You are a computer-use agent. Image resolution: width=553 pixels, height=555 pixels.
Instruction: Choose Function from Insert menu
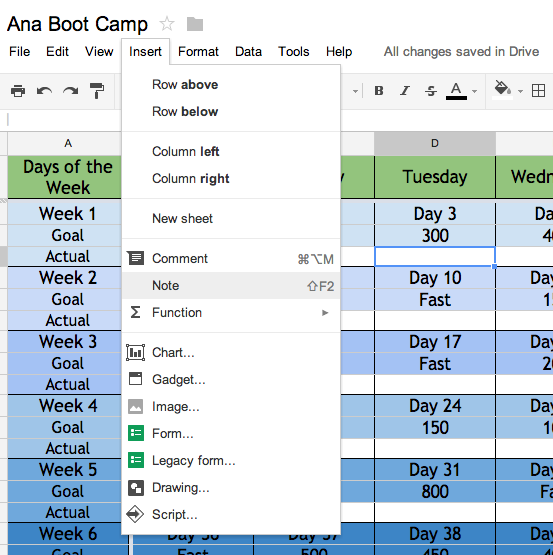(231, 313)
